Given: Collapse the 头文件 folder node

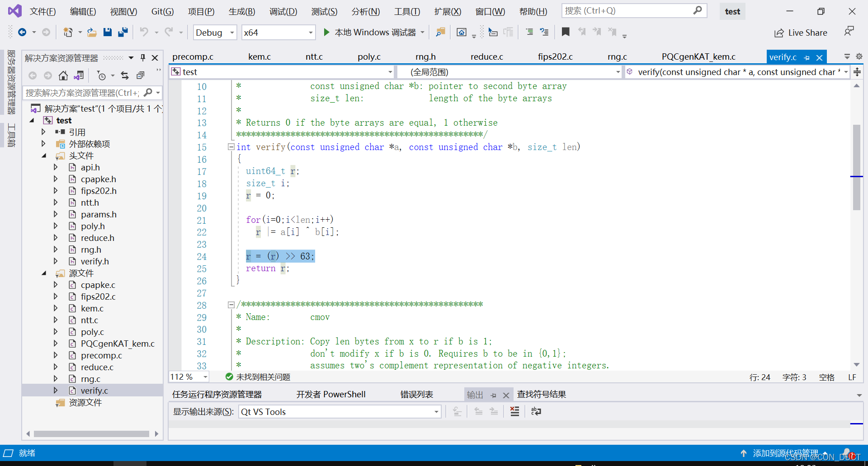Looking at the screenshot, I should (x=43, y=155).
